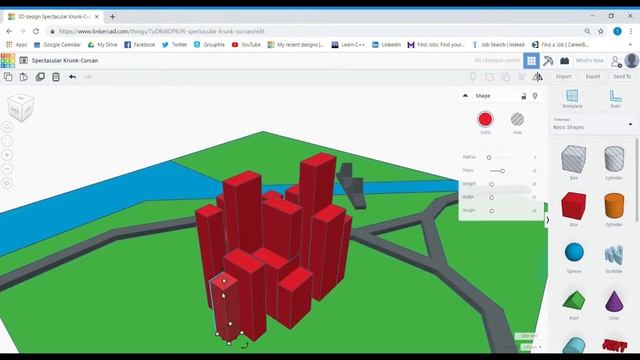
Task: Open the Bricks mode icon
Action: pos(564,61)
